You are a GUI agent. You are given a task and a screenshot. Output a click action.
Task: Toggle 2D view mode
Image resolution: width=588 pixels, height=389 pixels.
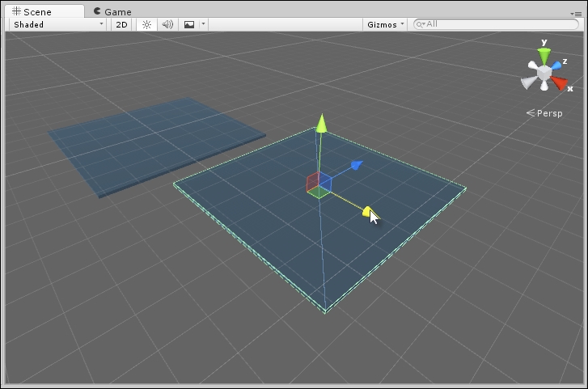click(121, 24)
